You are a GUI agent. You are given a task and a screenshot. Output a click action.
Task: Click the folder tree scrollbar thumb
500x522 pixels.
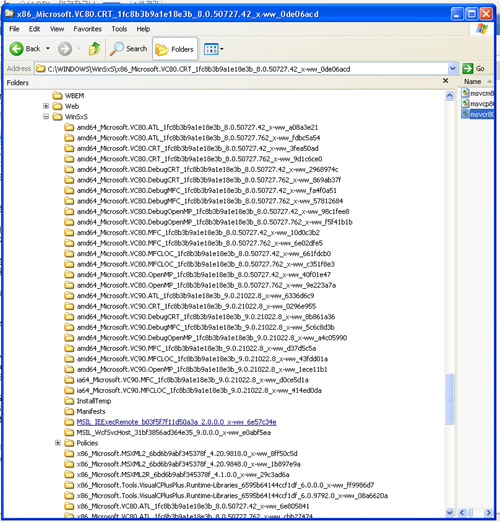[450, 399]
